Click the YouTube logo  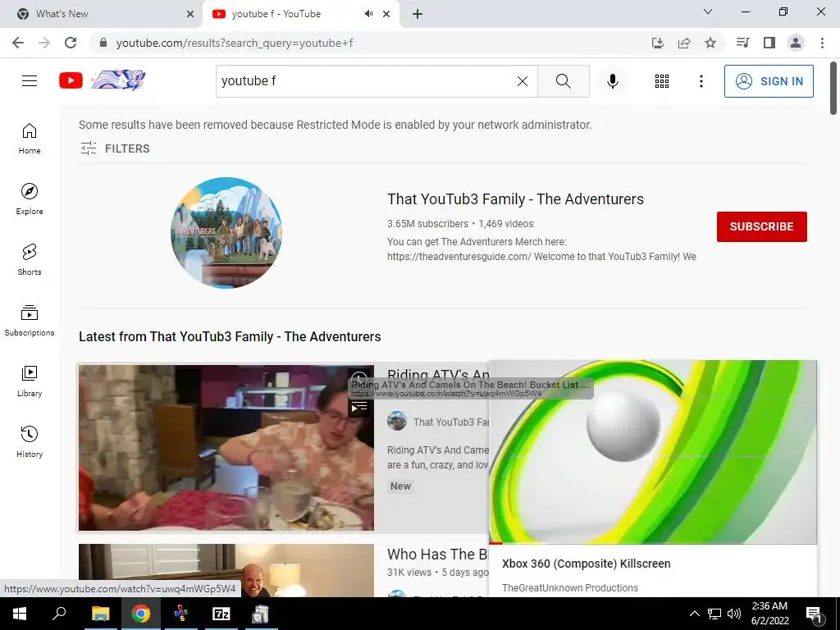coord(71,81)
